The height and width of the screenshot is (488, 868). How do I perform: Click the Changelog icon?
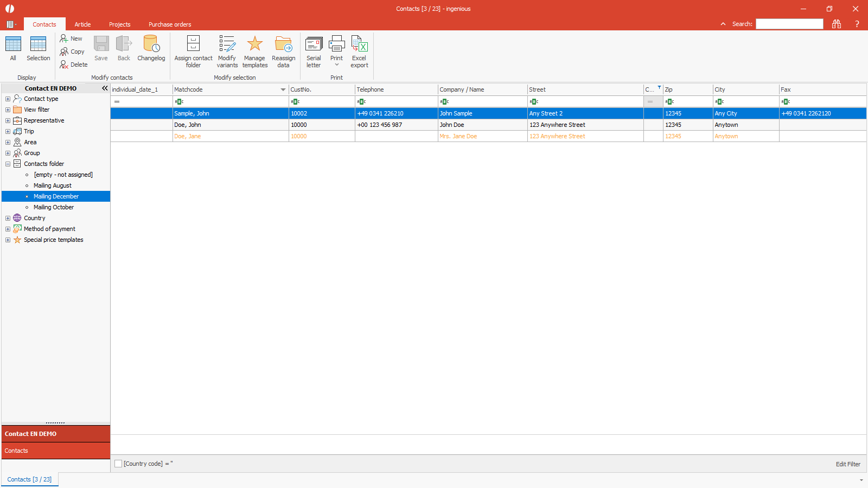[151, 44]
